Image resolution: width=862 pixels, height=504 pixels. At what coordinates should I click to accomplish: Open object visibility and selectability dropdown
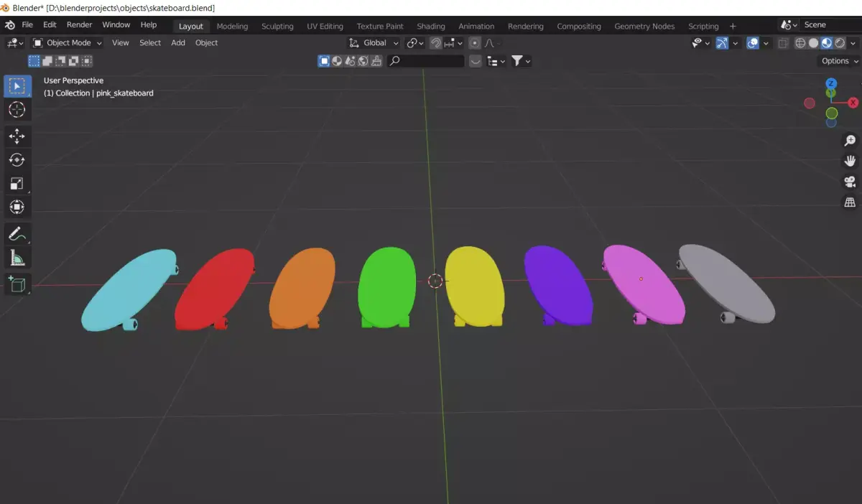(x=700, y=43)
